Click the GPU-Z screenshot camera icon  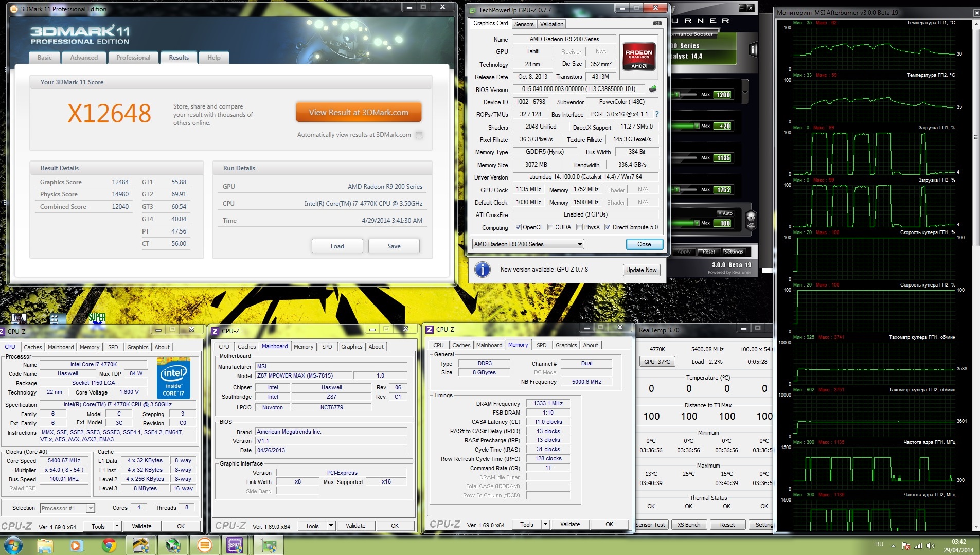click(657, 23)
